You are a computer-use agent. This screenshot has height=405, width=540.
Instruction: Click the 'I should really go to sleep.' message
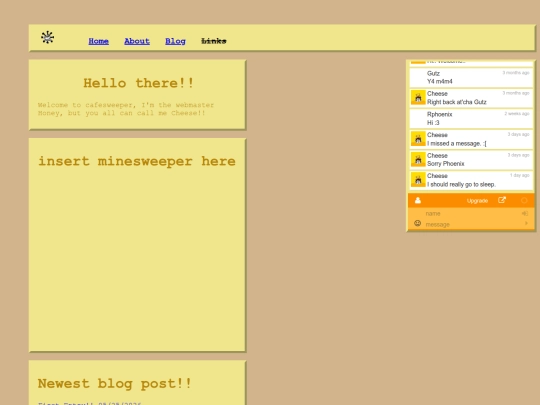(x=461, y=185)
